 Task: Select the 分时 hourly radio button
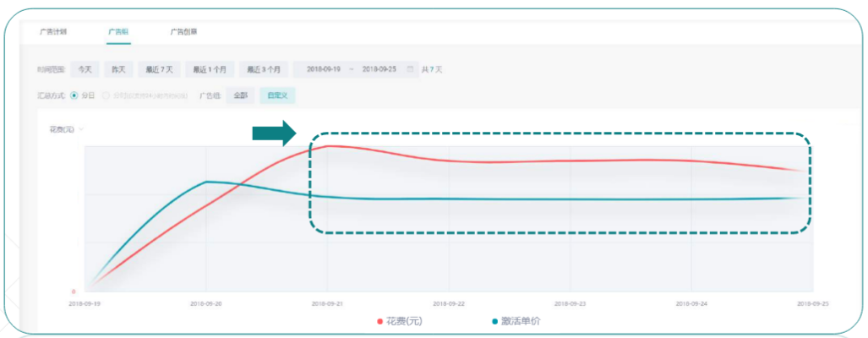coord(106,95)
